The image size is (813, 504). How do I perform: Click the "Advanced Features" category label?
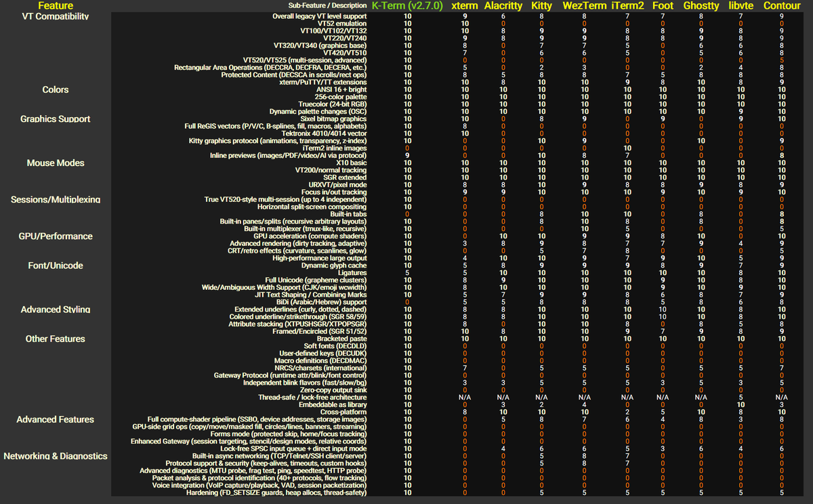pos(56,419)
